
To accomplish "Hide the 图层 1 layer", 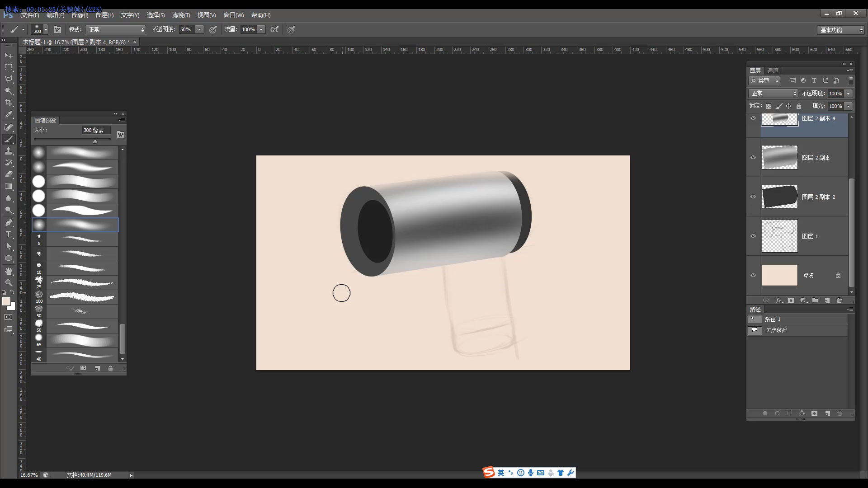I will click(753, 236).
